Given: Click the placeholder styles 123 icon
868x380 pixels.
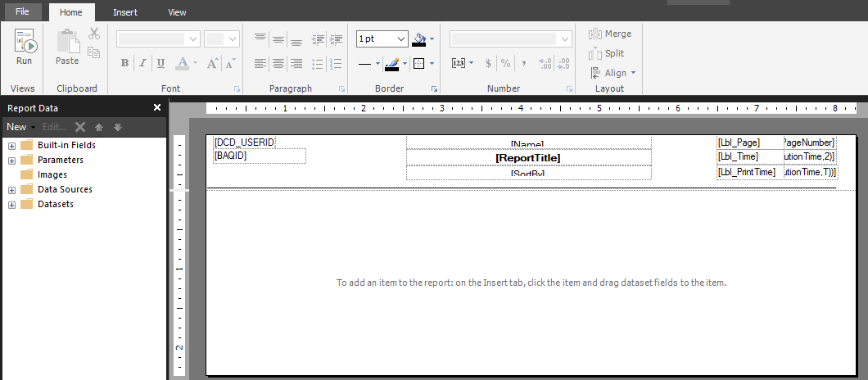Looking at the screenshot, I should 459,63.
